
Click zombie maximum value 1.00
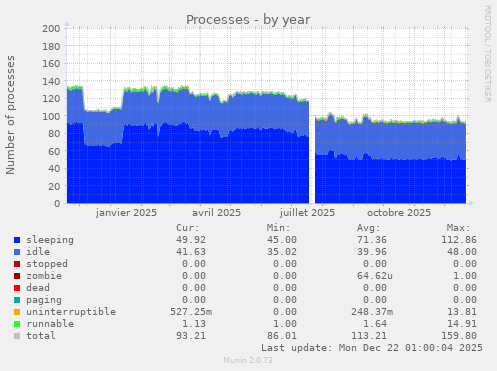coord(465,276)
